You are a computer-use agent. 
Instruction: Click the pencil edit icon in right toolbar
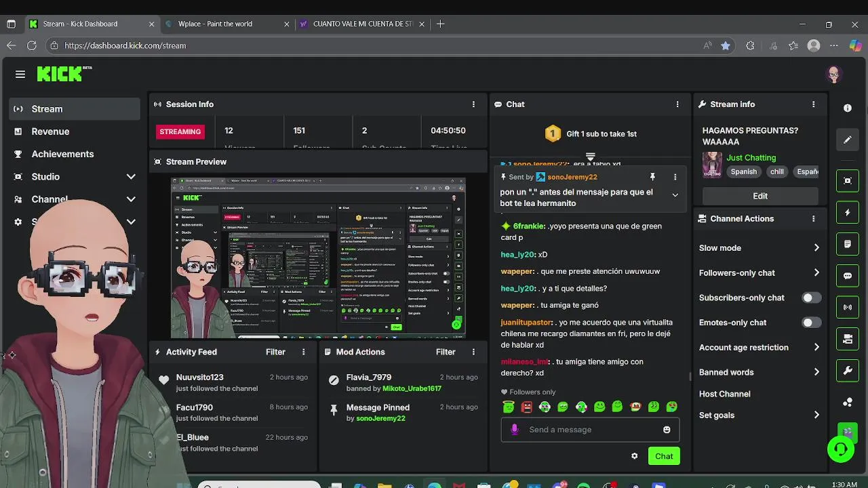848,140
